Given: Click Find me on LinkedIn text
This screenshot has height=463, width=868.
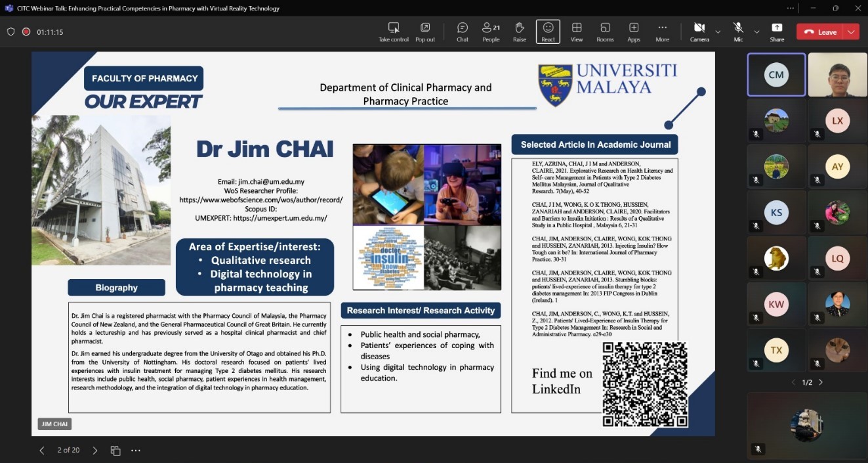Looking at the screenshot, I should click(562, 381).
